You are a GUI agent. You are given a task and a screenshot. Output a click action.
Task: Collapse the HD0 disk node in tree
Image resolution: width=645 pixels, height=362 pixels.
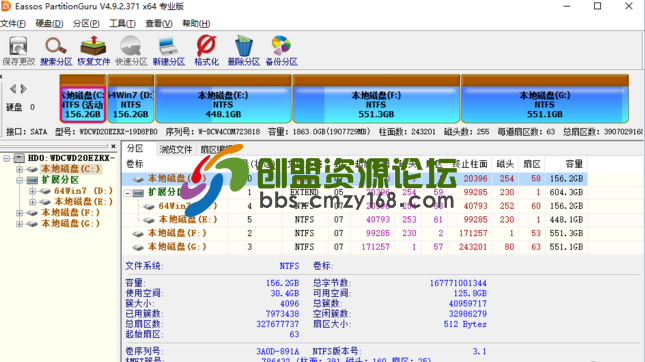pos(7,158)
